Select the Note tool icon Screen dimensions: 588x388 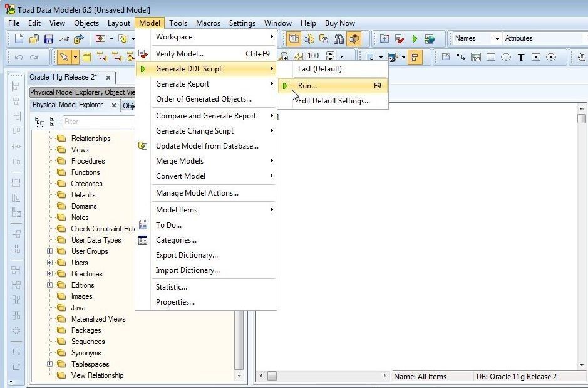[445, 57]
